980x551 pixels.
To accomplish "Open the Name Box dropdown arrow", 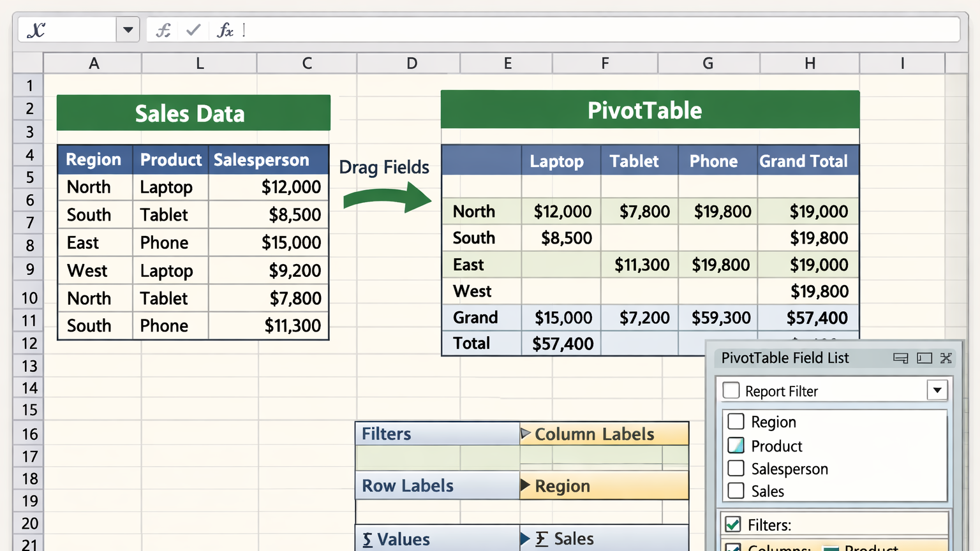I will pyautogui.click(x=127, y=29).
